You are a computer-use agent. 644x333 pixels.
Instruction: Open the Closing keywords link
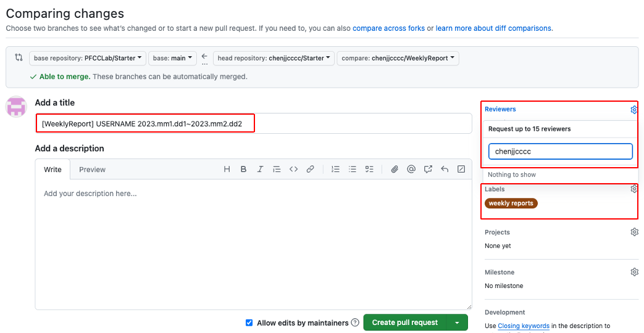[524, 326]
